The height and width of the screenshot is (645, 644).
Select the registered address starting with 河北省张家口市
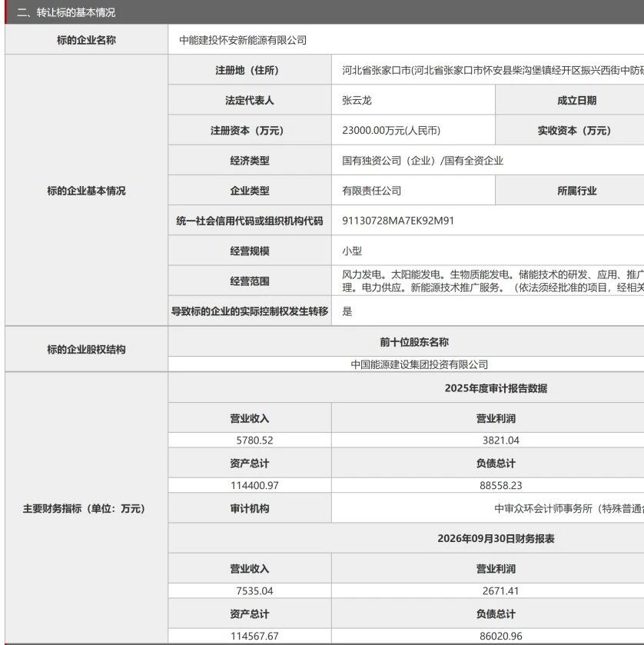point(493,70)
